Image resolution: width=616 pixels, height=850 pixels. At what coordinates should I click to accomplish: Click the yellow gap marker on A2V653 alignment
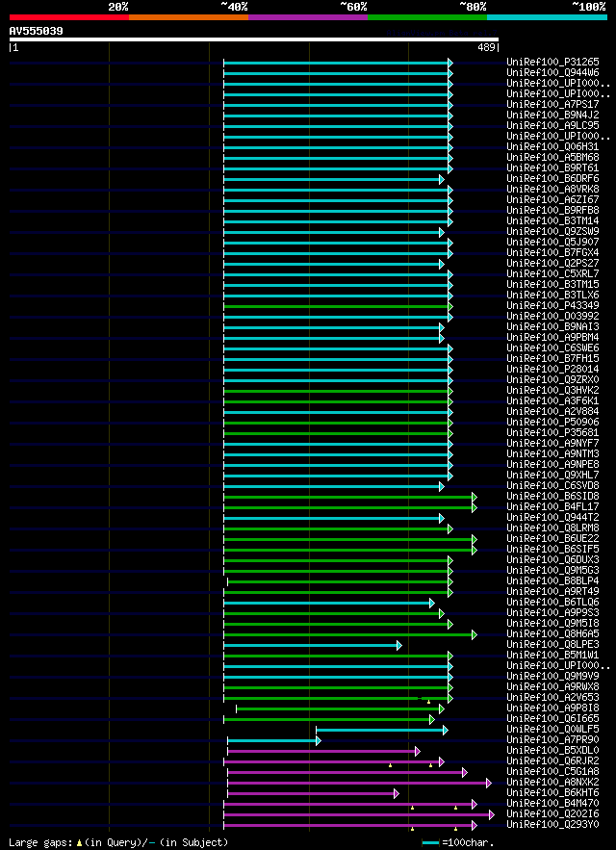428,702
